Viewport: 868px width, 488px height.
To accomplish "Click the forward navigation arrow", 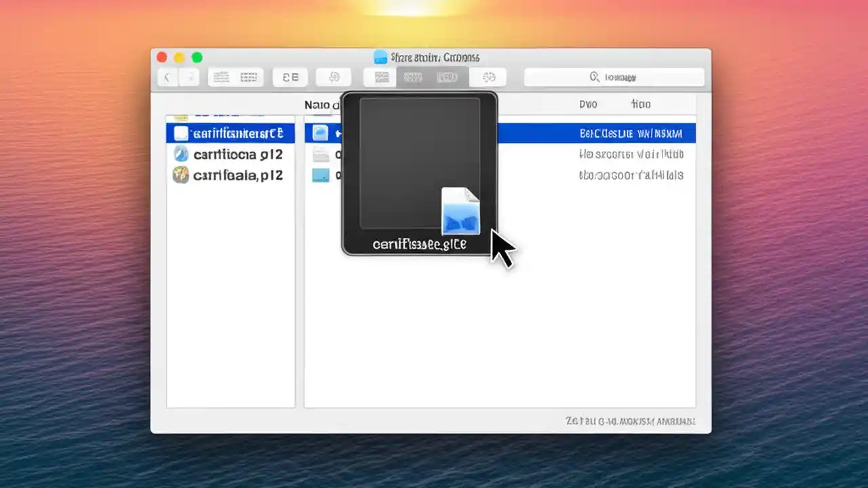I will [x=190, y=77].
